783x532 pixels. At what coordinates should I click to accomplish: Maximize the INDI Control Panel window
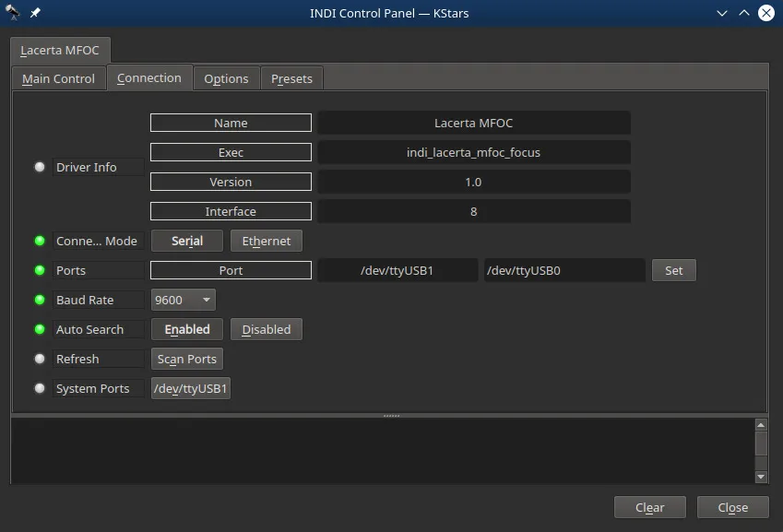tap(744, 13)
